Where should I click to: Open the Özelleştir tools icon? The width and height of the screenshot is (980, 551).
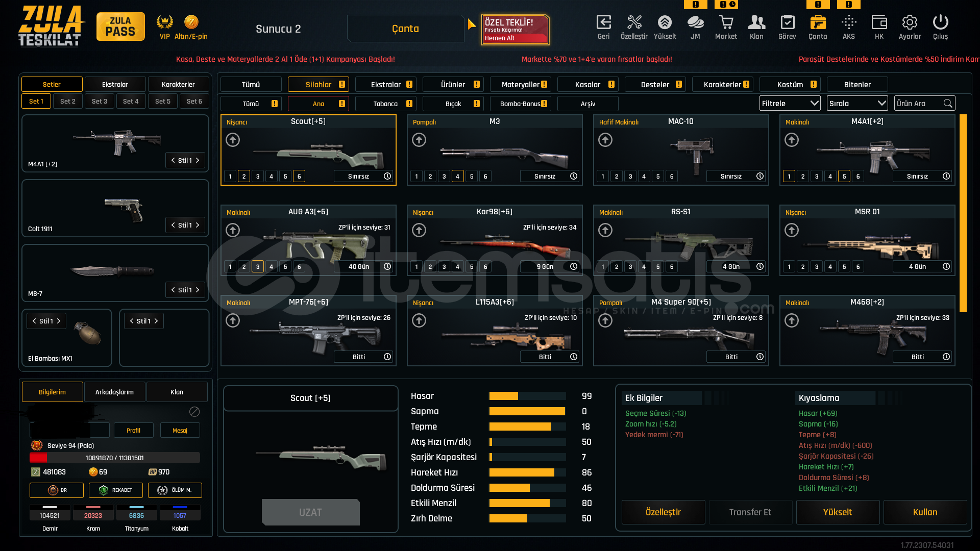634,27
